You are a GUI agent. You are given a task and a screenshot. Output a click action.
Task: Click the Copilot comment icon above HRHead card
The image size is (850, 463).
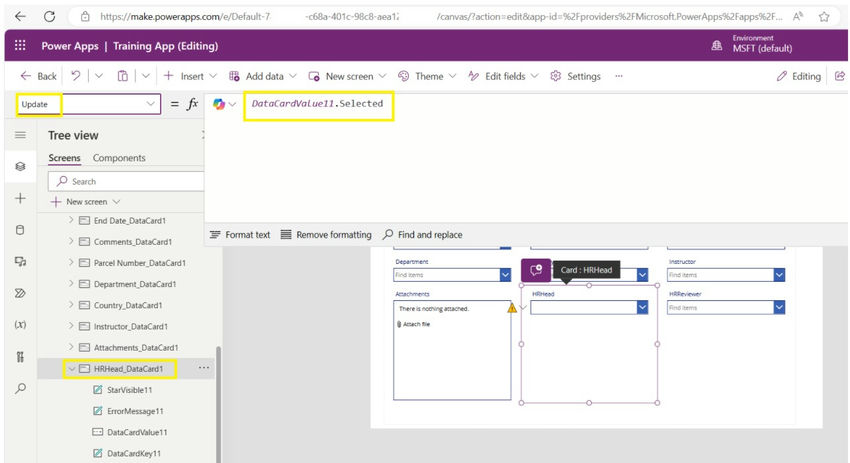click(x=536, y=269)
